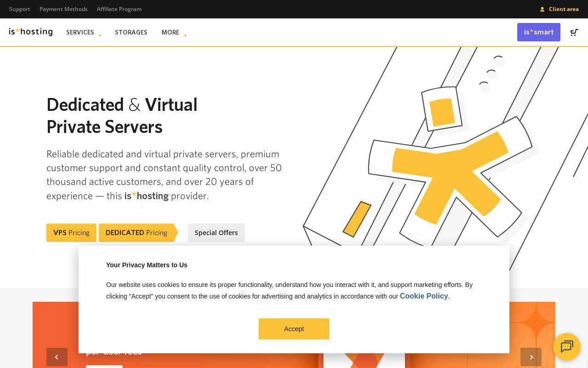This screenshot has height=368, width=588.
Task: Click the is*hosting logo
Action: click(x=31, y=32)
